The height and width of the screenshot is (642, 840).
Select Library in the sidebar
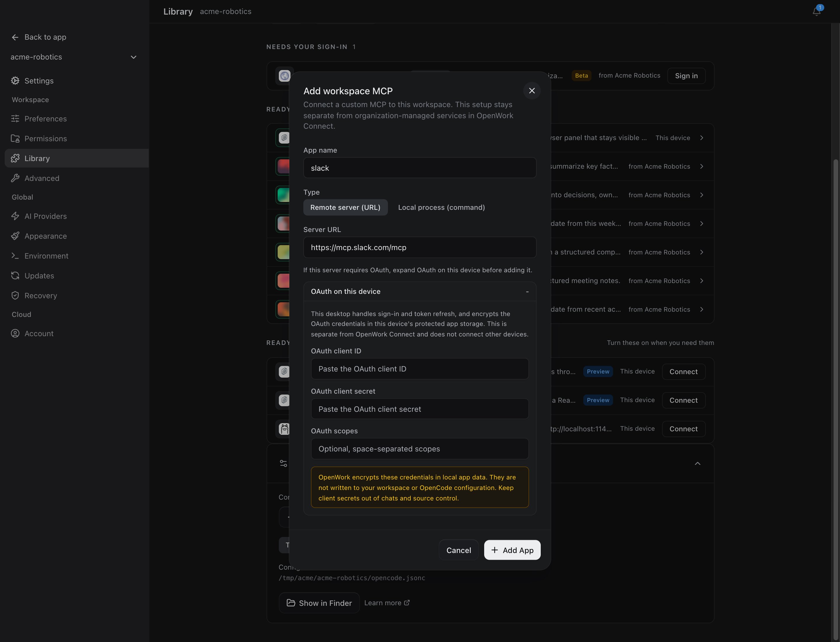[x=77, y=158]
